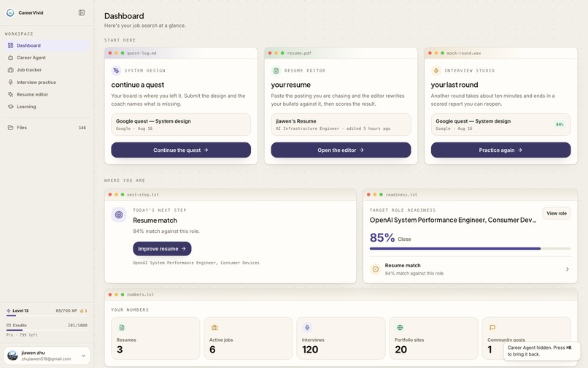The width and height of the screenshot is (588, 368).
Task: Click the Continue the quest button
Action: click(x=181, y=150)
